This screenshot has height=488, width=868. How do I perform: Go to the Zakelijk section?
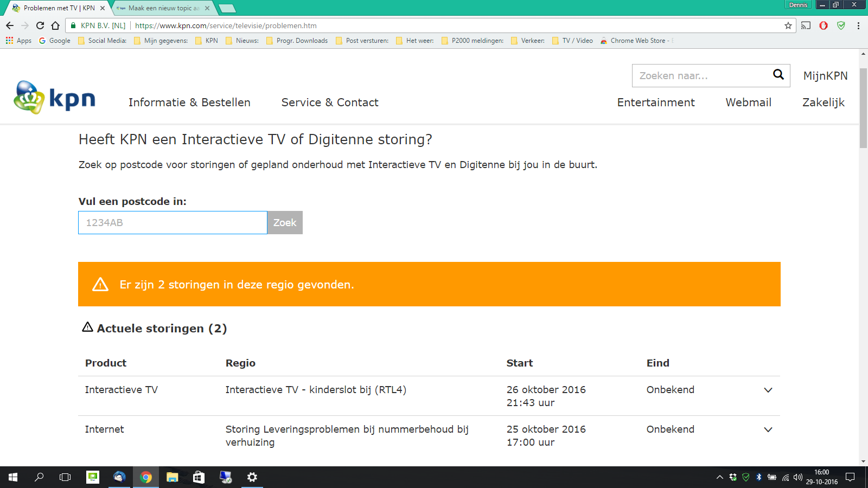tap(824, 102)
